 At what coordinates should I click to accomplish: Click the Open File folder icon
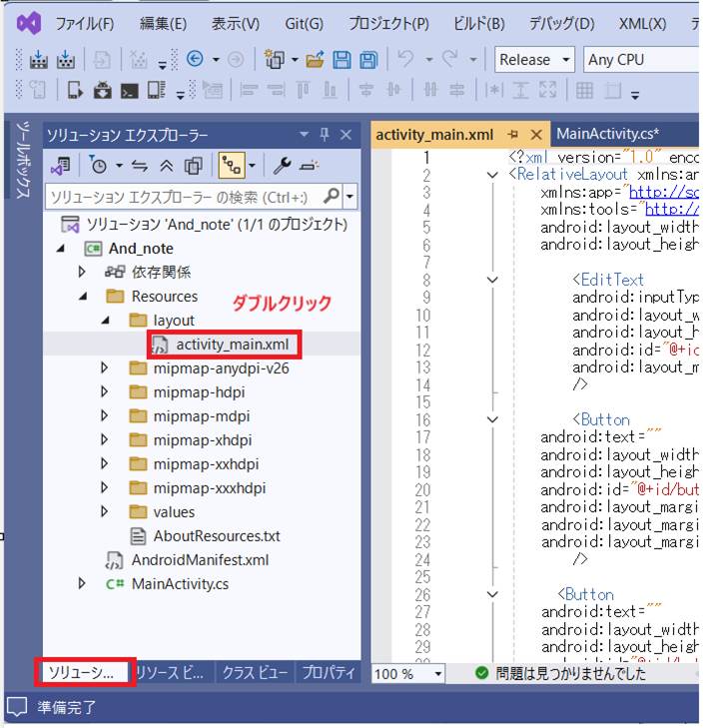click(x=316, y=60)
